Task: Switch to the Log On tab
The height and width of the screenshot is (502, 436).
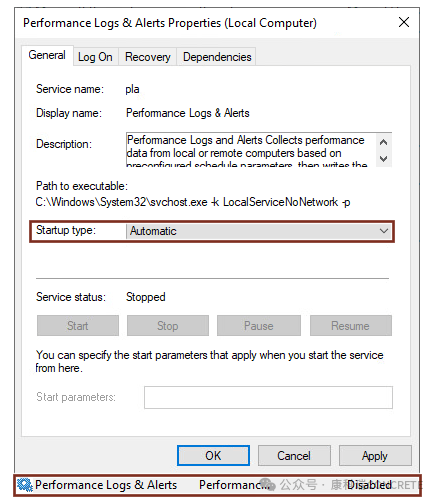Action: [95, 57]
